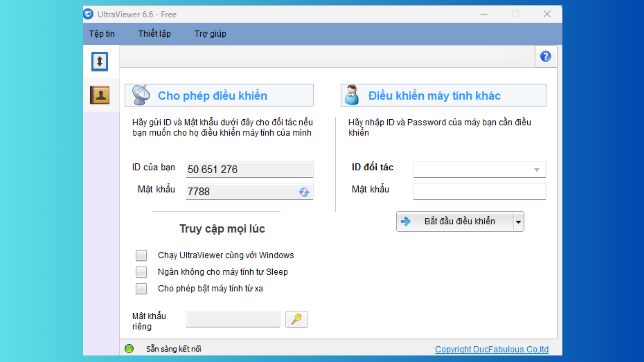
Task: Click the partner Mật khẩu input field
Action: (479, 192)
